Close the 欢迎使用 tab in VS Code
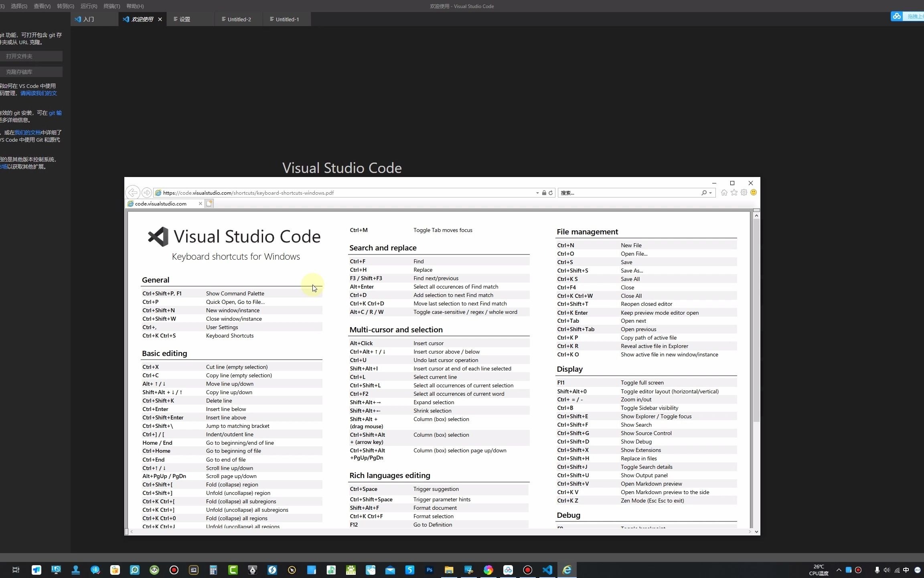 pos(160,19)
